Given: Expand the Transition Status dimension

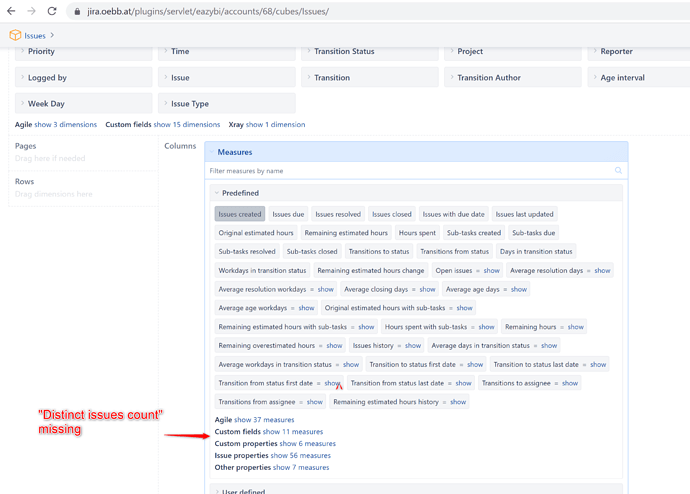Looking at the screenshot, I should [x=370, y=51].
